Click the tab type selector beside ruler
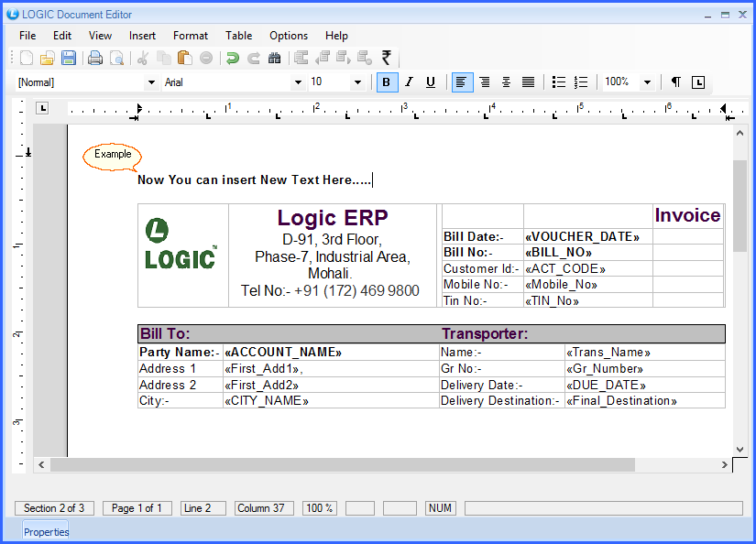This screenshot has width=756, height=544. tap(42, 108)
